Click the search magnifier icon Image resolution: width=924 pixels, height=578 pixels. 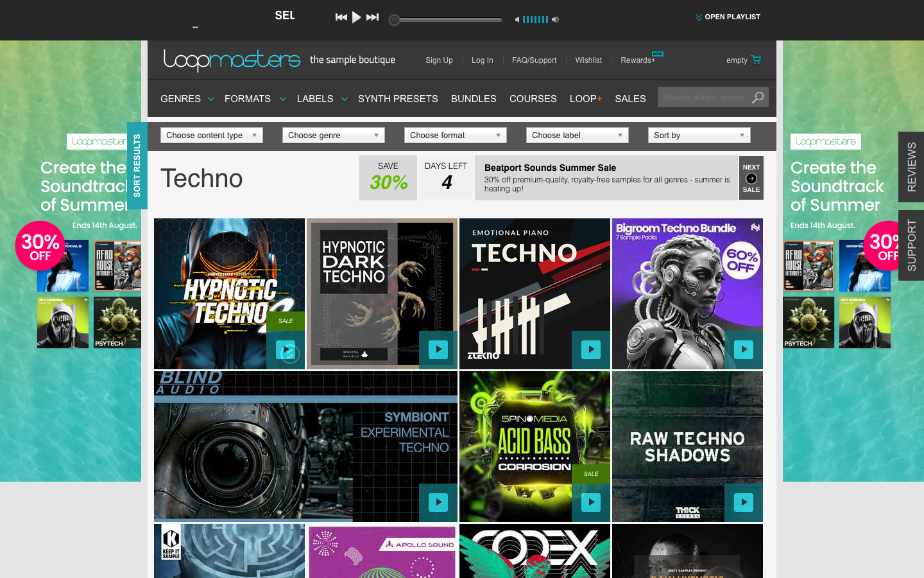[758, 98]
